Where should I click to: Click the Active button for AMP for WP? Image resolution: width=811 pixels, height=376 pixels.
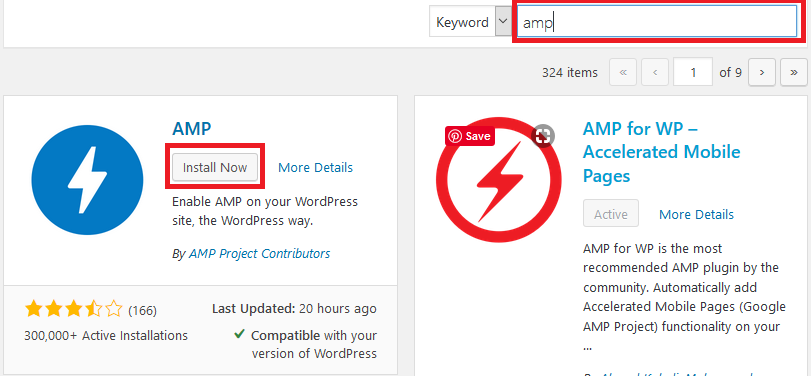pyautogui.click(x=611, y=214)
